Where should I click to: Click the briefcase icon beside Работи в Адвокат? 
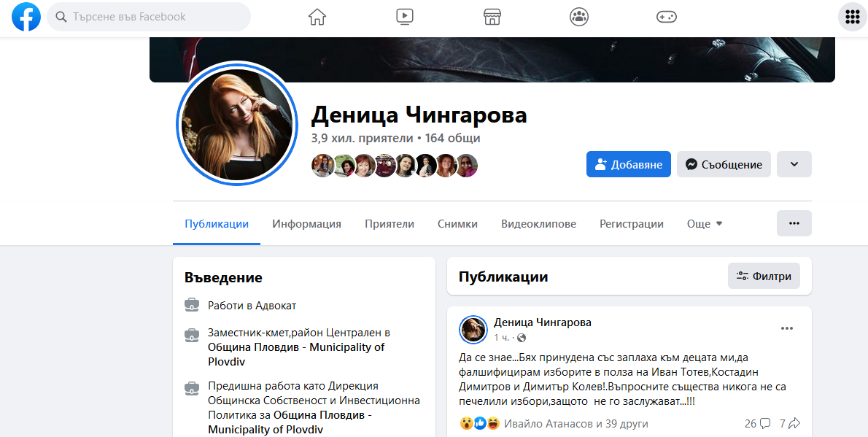[192, 305]
